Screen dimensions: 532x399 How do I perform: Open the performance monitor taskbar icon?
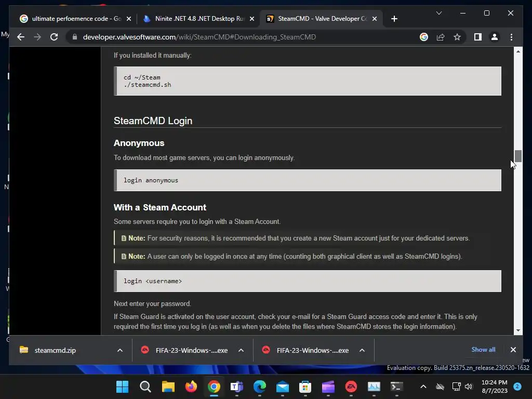[374, 387]
